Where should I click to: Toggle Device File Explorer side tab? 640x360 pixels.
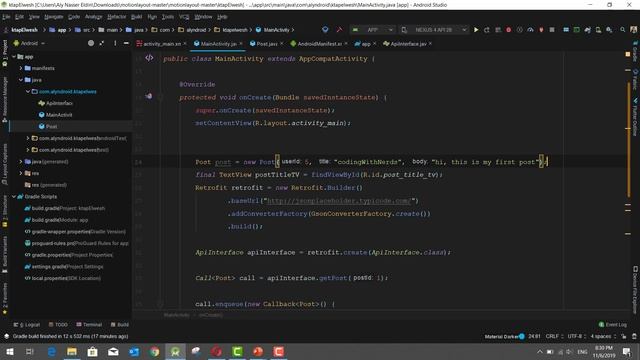click(635, 290)
